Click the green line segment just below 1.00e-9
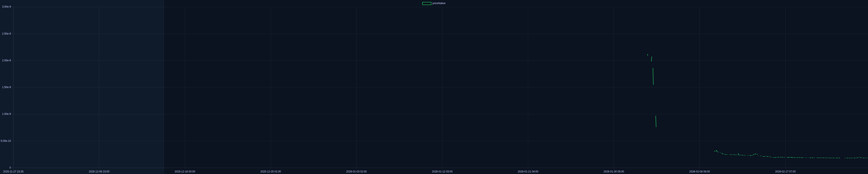868x174 pixels. coord(656,122)
